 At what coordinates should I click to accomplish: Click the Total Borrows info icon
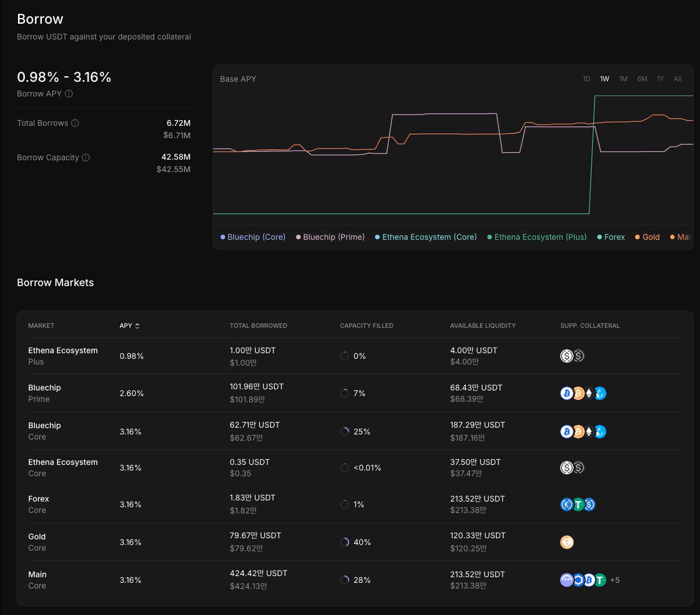coord(75,123)
